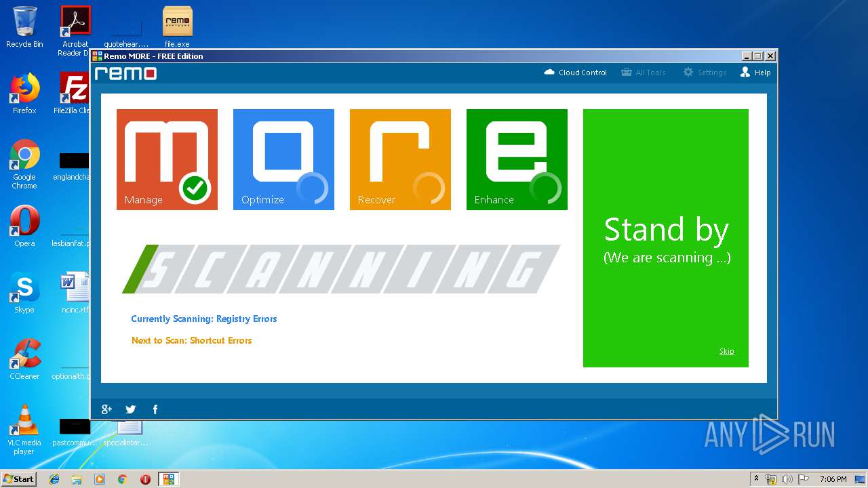Click the volume tray icon
This screenshot has height=488, width=868.
(x=787, y=479)
